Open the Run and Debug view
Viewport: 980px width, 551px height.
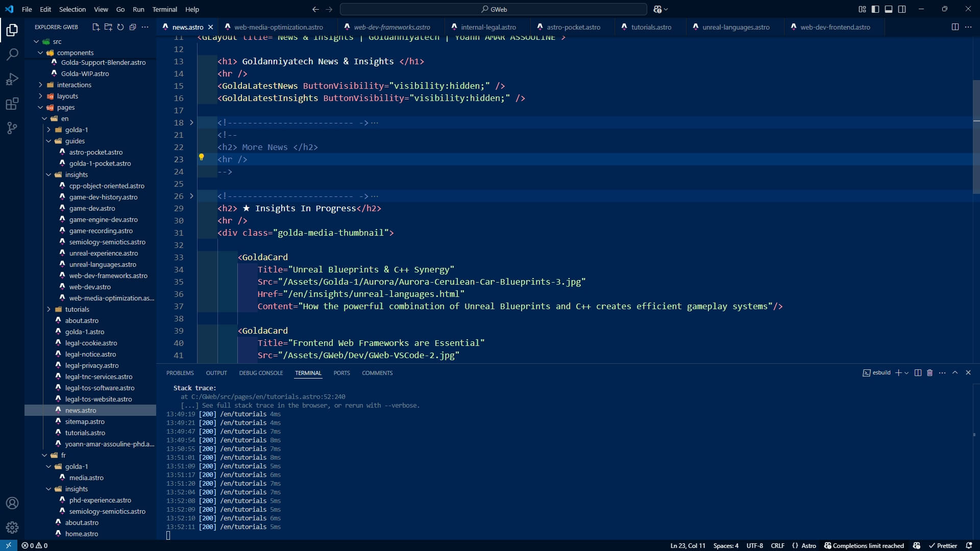tap(12, 79)
